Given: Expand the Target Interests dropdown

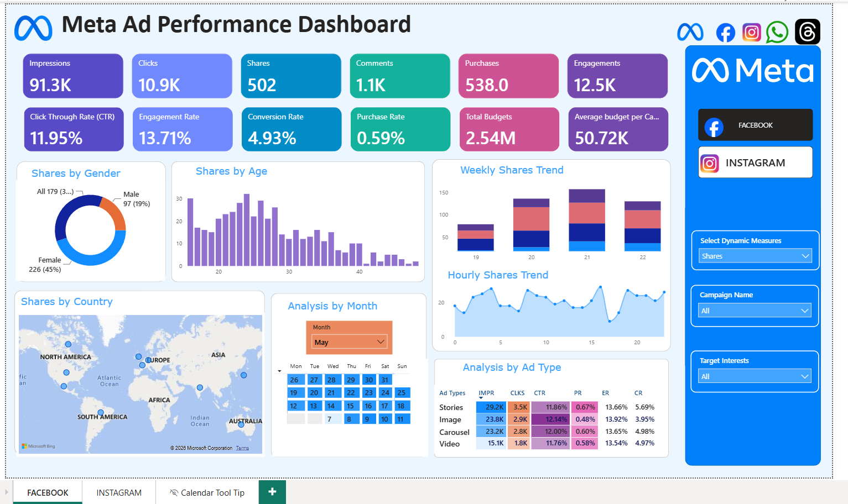Looking at the screenshot, I should tap(755, 376).
